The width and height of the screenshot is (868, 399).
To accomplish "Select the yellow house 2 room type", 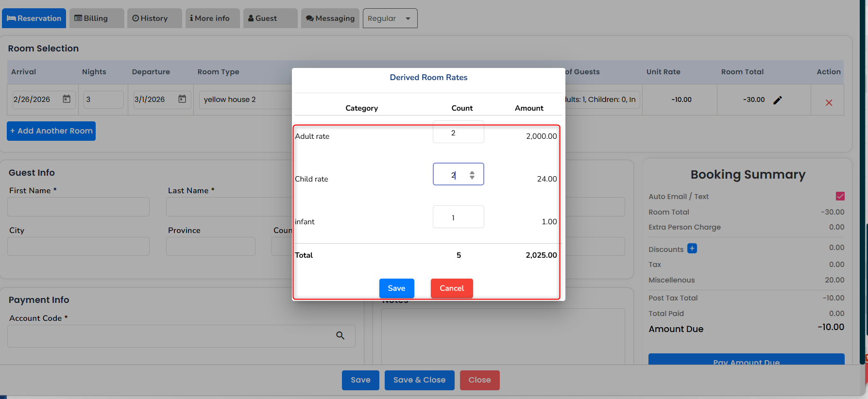I will tap(246, 100).
